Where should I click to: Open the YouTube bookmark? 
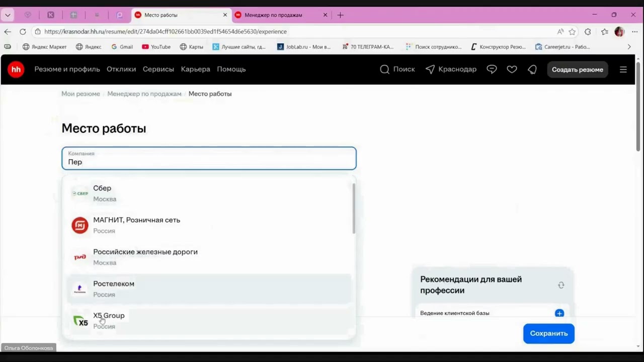coord(156,47)
